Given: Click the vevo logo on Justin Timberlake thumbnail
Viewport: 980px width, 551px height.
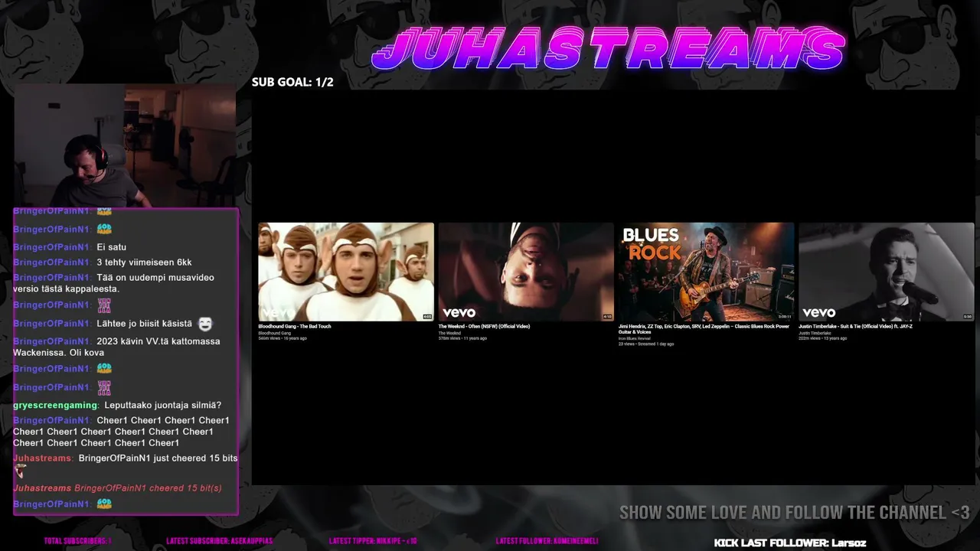Looking at the screenshot, I should pos(819,312).
